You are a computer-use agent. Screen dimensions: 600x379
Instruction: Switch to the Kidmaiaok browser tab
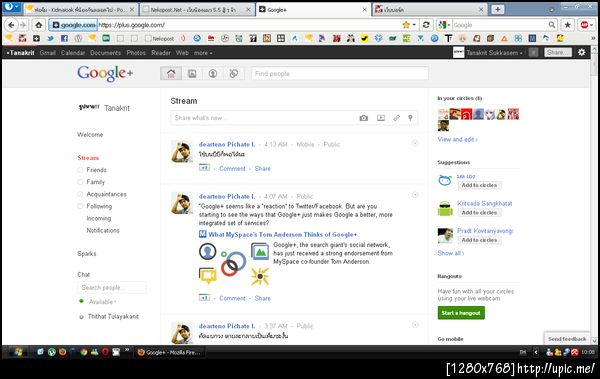(80, 10)
